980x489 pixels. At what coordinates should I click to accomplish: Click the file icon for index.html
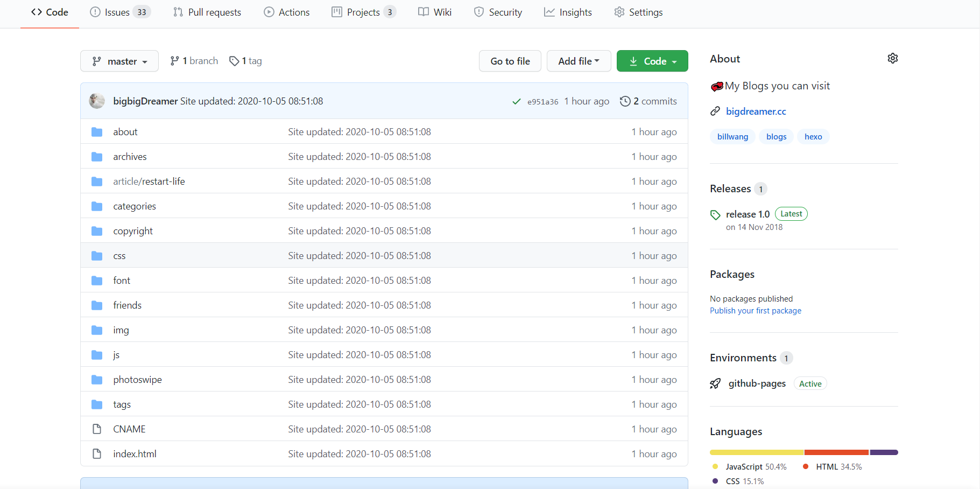point(97,454)
